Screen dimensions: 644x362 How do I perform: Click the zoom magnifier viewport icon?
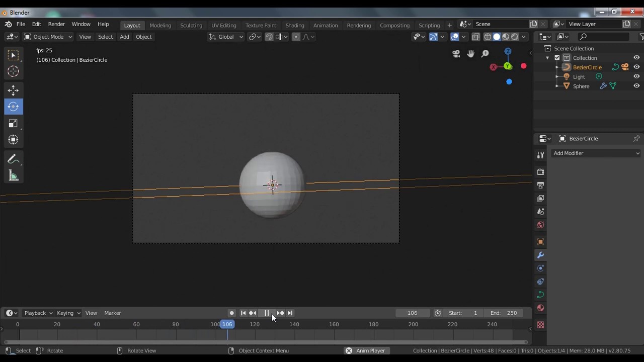[x=485, y=54]
